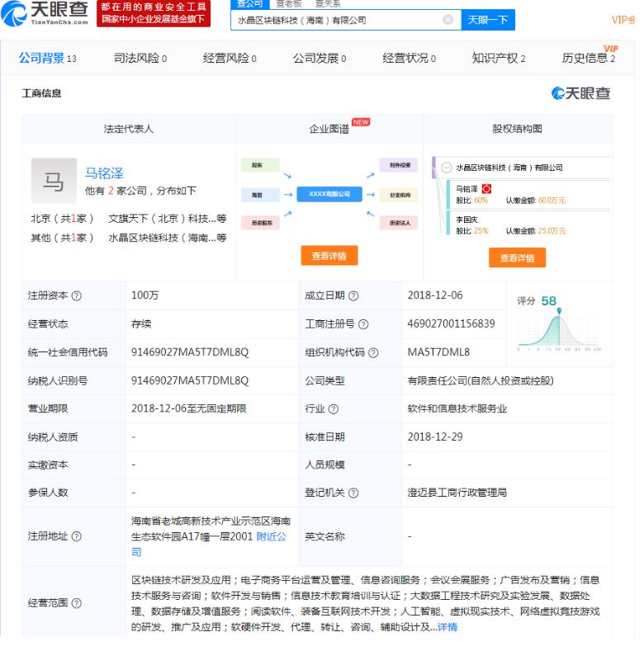Click registered capital value 100万
Viewport: 644px width, 651px height.
144,295
